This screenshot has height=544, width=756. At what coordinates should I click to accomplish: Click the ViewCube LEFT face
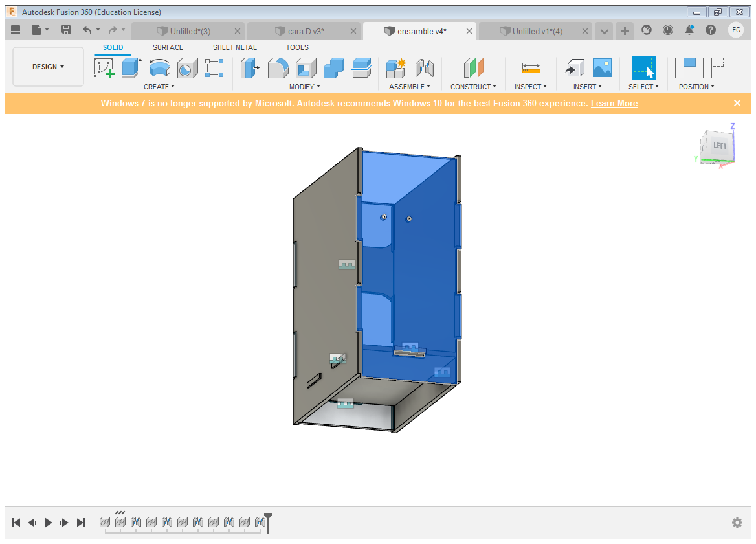tap(720, 146)
